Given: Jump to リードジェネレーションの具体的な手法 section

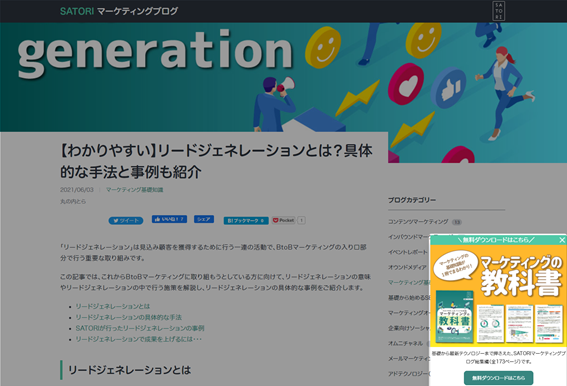Looking at the screenshot, I should coord(128,317).
